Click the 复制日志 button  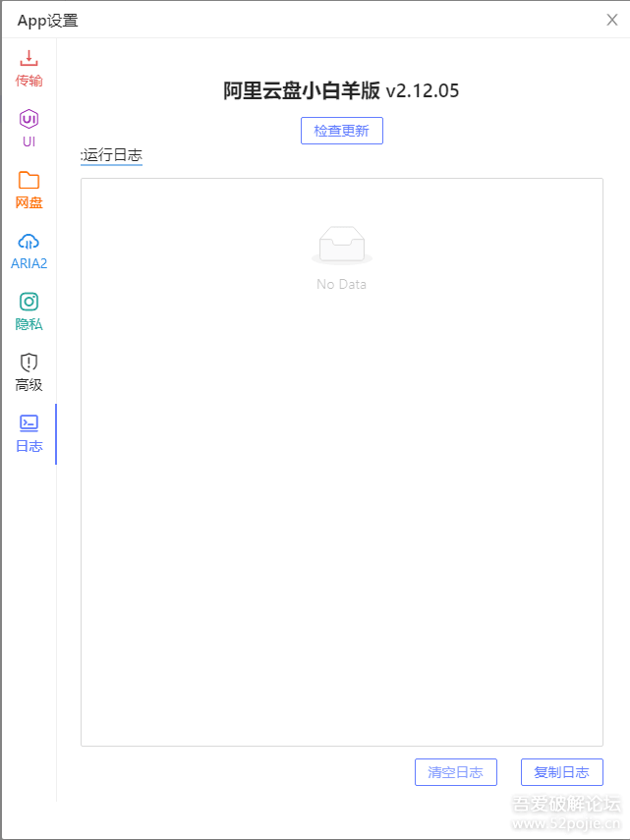(x=562, y=772)
